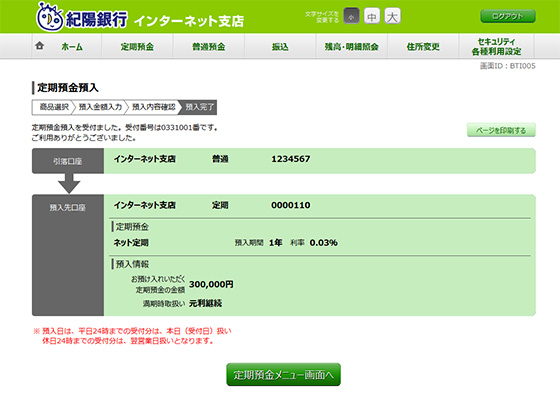
Task: Go to 定期預金メニュー画面へ button
Action: [284, 375]
